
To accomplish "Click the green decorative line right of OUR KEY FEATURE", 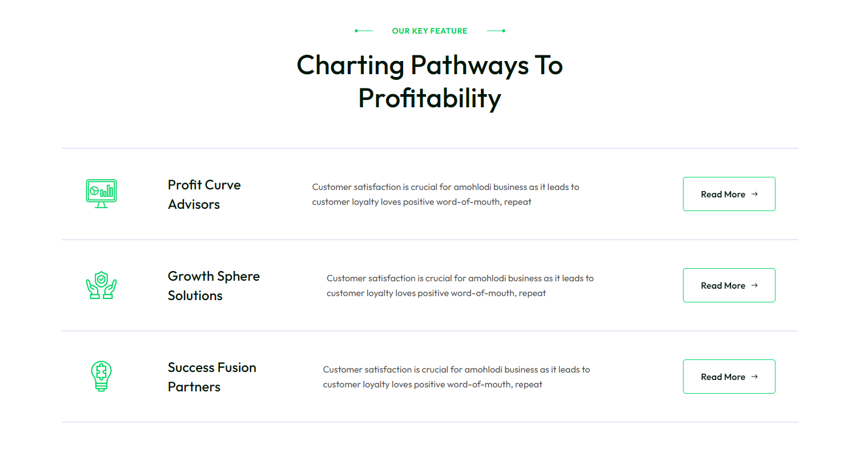I will [496, 31].
